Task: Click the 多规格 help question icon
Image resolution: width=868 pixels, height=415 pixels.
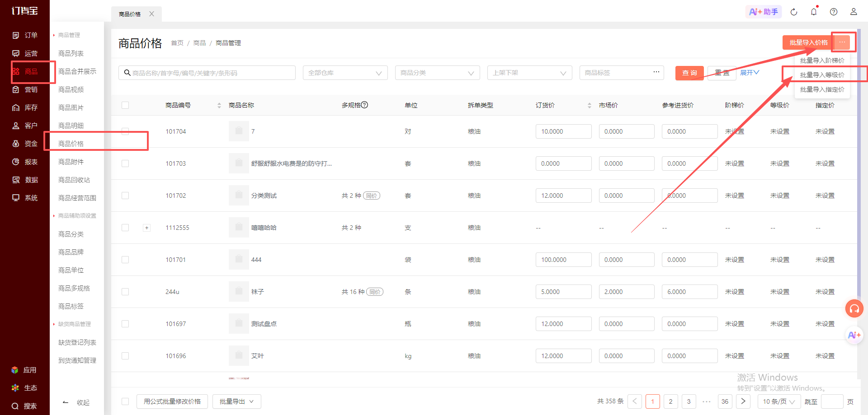Action: (364, 105)
